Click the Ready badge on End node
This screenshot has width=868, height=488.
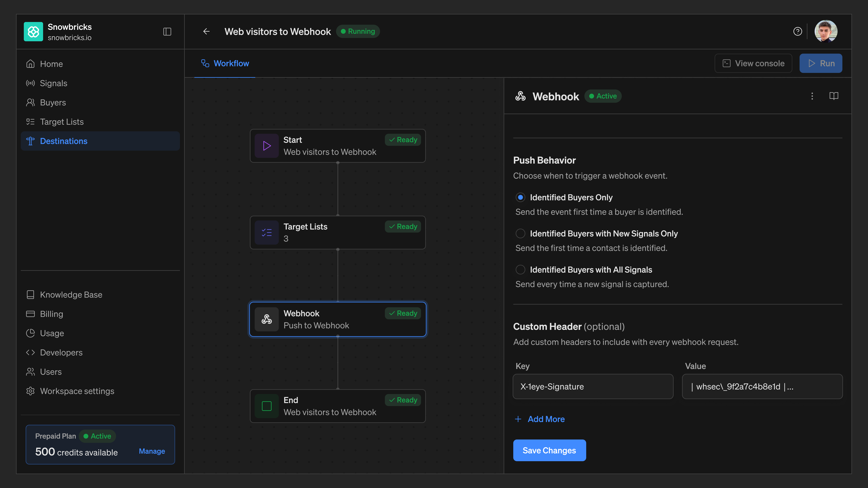pos(403,400)
